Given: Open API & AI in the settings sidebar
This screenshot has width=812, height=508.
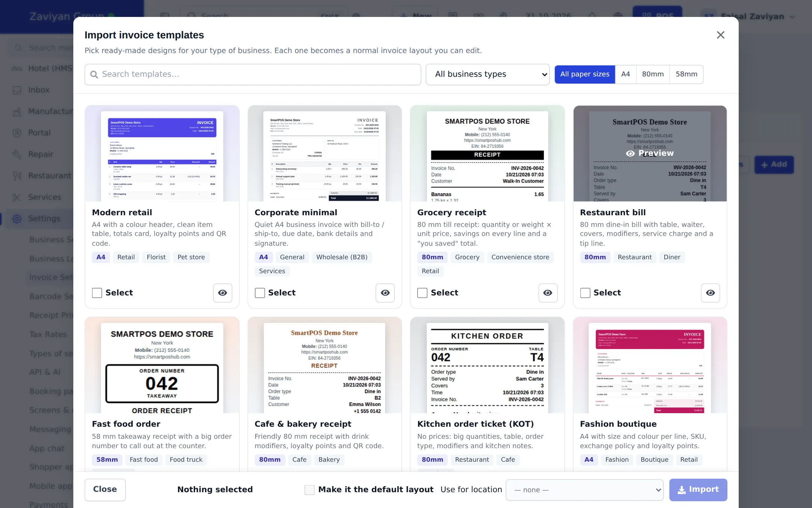Looking at the screenshot, I should 45,372.
